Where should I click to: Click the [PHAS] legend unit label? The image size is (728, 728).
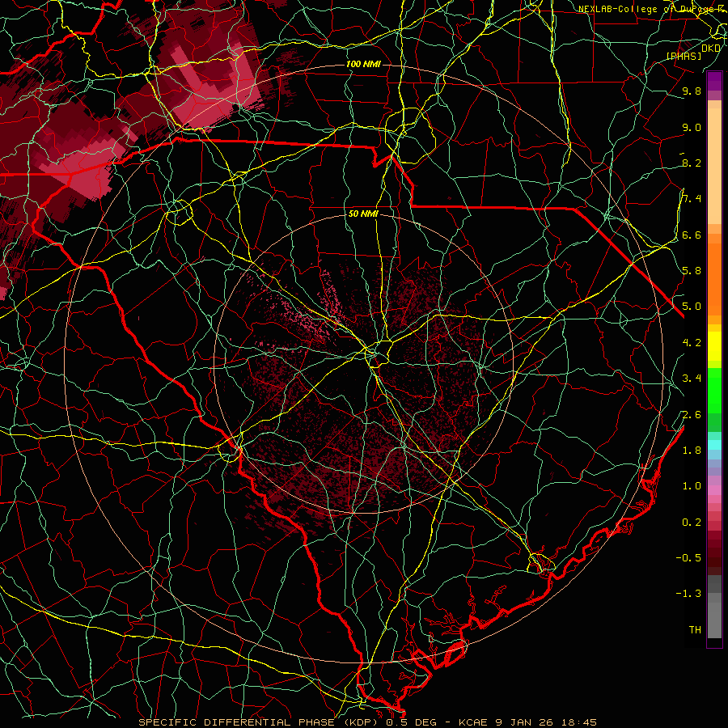tap(684, 56)
